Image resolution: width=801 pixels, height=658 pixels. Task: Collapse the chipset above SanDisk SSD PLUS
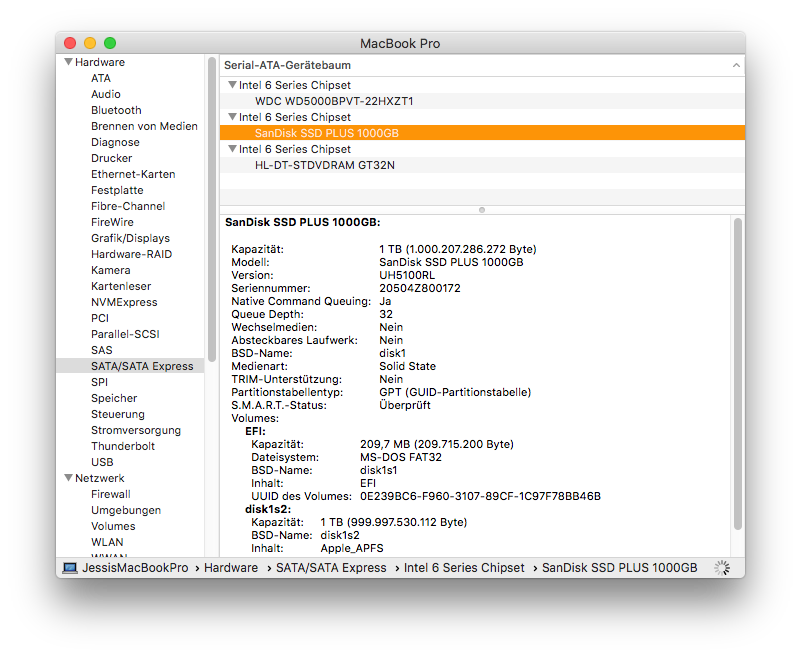(x=232, y=117)
